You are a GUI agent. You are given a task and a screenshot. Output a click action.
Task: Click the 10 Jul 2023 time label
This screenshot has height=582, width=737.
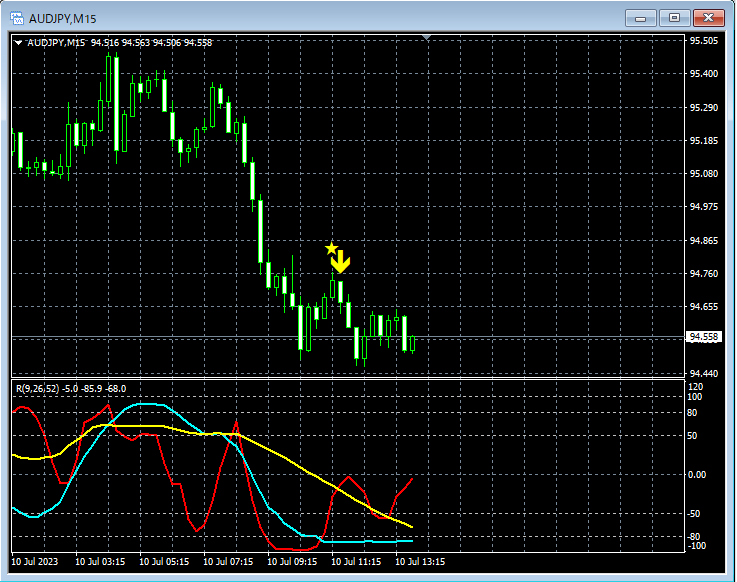(34, 562)
